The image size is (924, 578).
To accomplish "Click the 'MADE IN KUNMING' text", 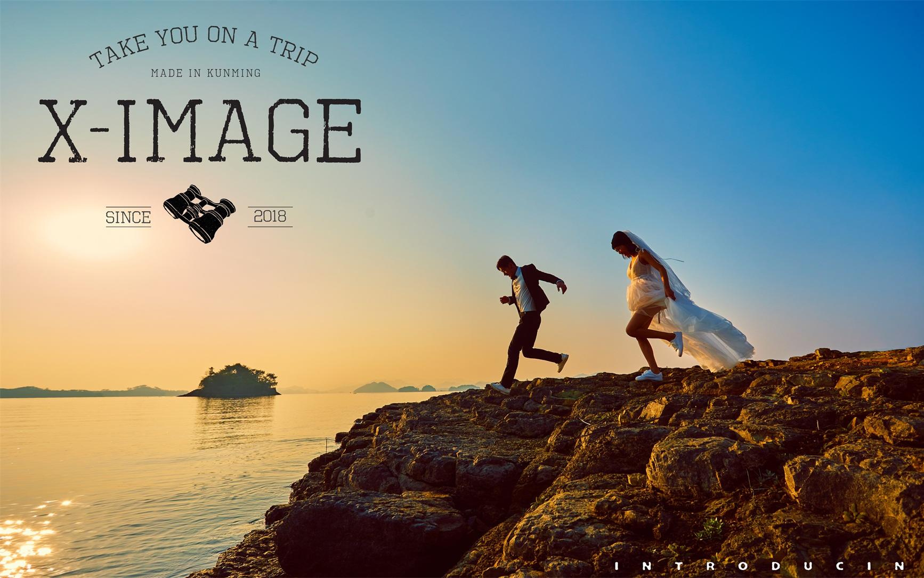I will (206, 73).
